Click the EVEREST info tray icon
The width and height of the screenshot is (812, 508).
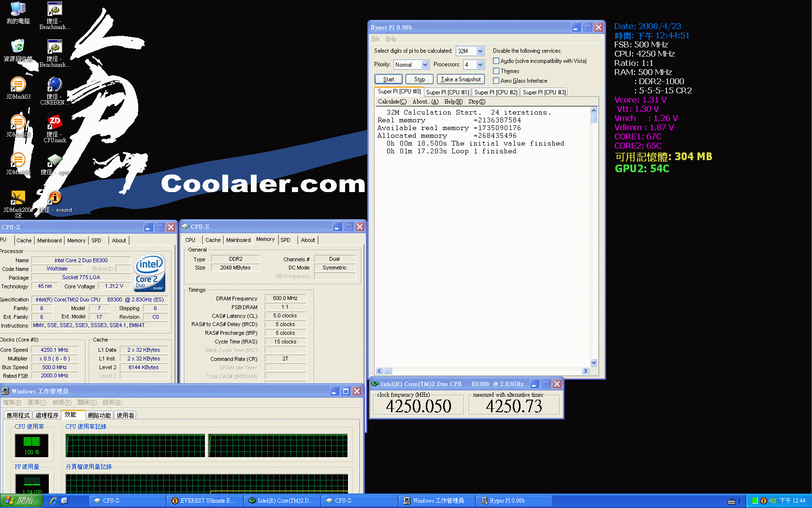click(x=764, y=501)
